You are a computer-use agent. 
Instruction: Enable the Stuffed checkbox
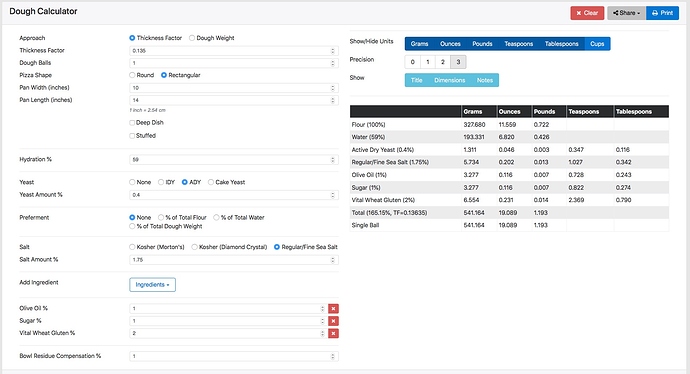(132, 136)
